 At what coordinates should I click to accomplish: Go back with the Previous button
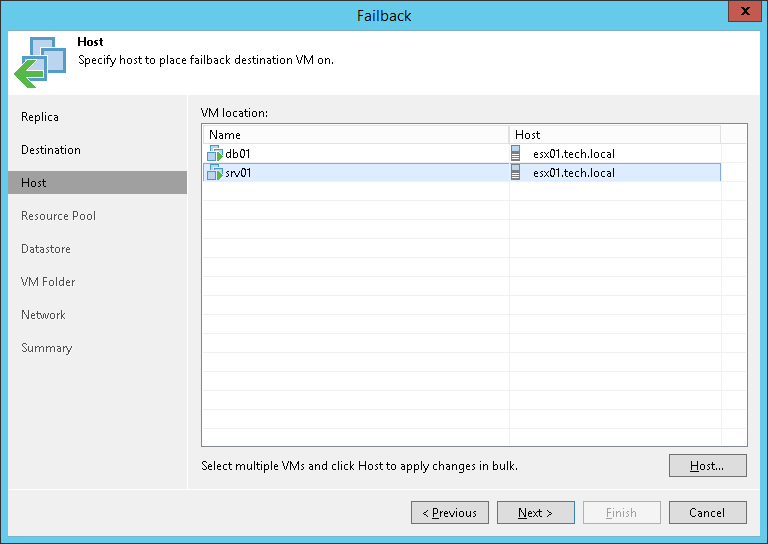[449, 513]
